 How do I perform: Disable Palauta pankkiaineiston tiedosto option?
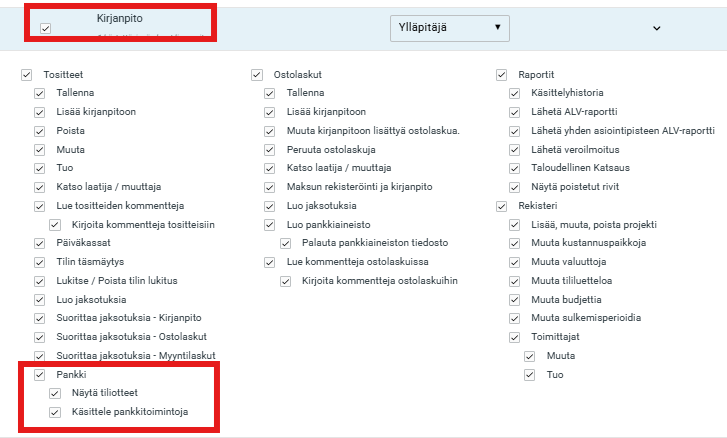(285, 243)
